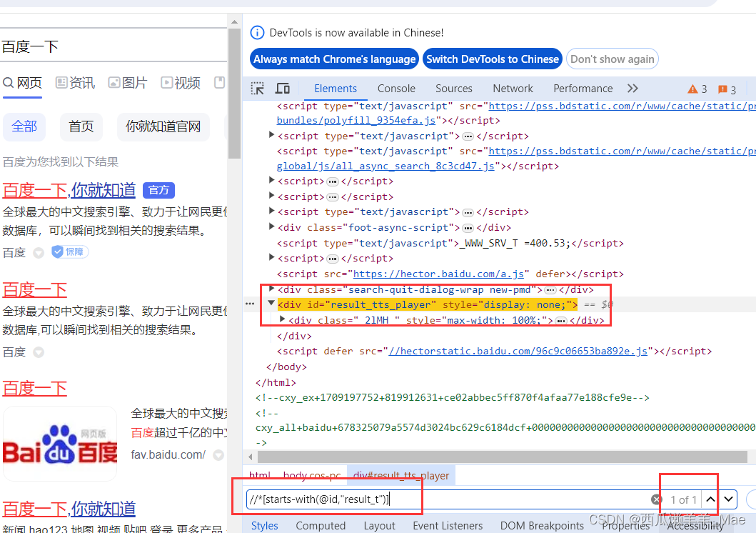Screen dimensions: 756x533
Task: Click the info icon beside DevTools language notice
Action: pyautogui.click(x=257, y=33)
